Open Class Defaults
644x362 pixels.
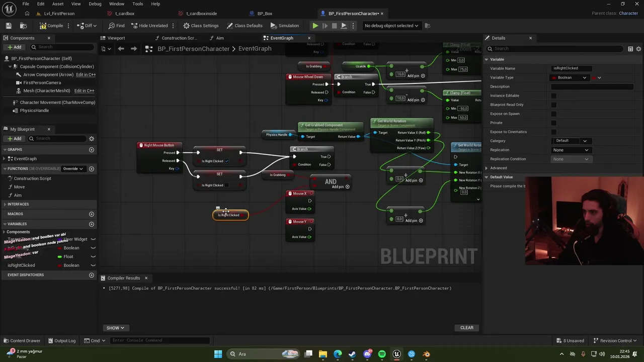click(245, 26)
